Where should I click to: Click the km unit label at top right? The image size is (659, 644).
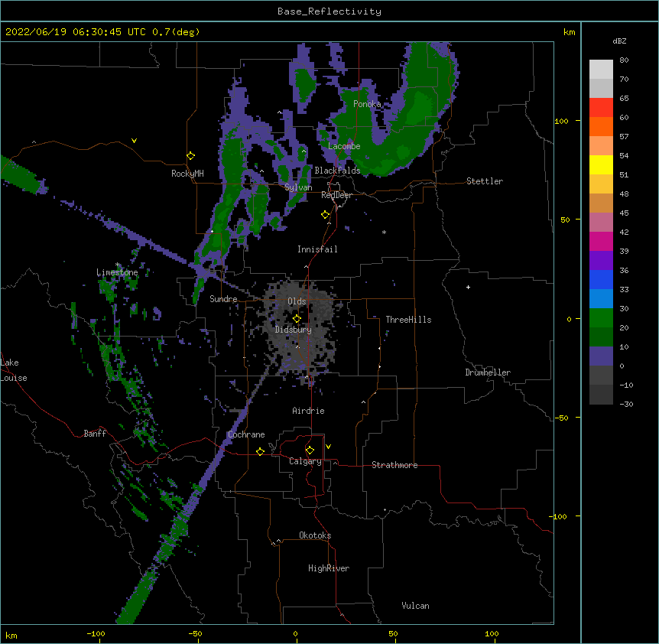pyautogui.click(x=570, y=32)
